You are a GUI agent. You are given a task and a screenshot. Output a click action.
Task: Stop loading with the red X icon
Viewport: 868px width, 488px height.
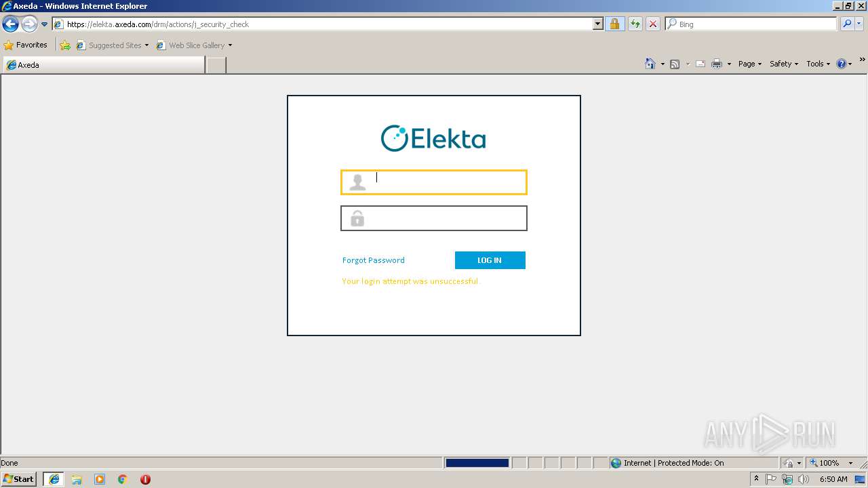tap(652, 24)
